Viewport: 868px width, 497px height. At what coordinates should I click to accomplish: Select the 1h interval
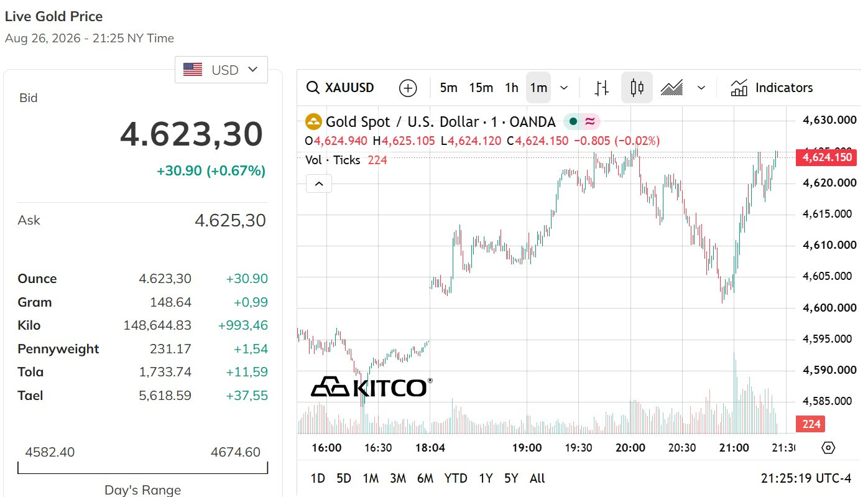[x=512, y=88]
